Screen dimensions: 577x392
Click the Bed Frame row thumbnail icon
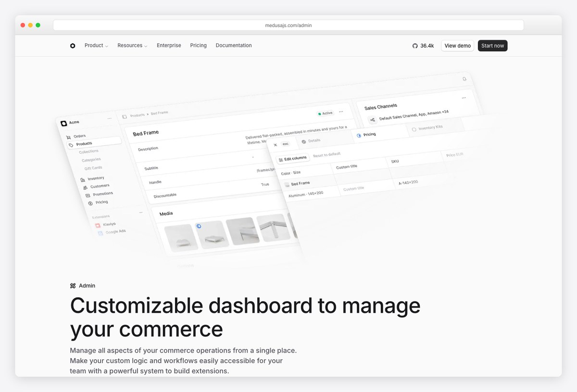coord(287,184)
